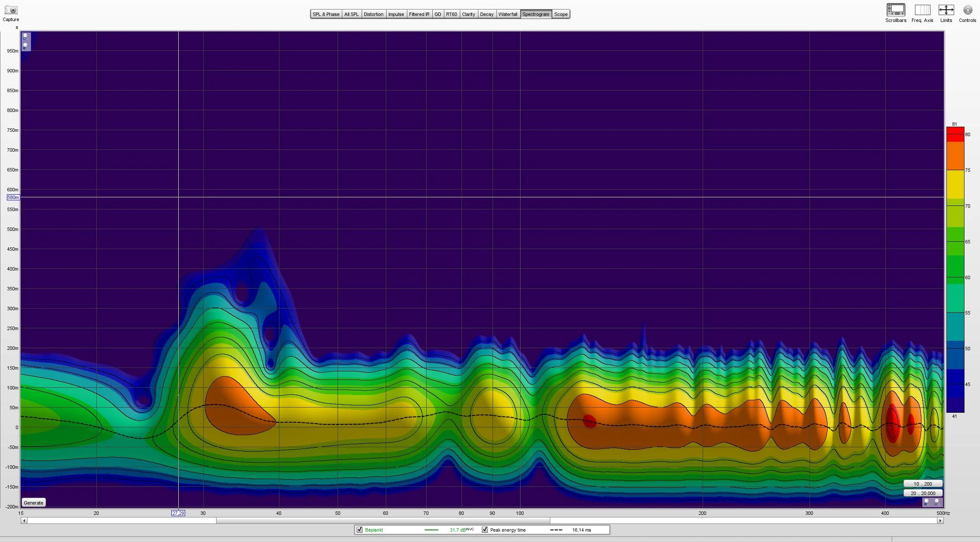Switch to the Waterfall tab

coord(508,14)
